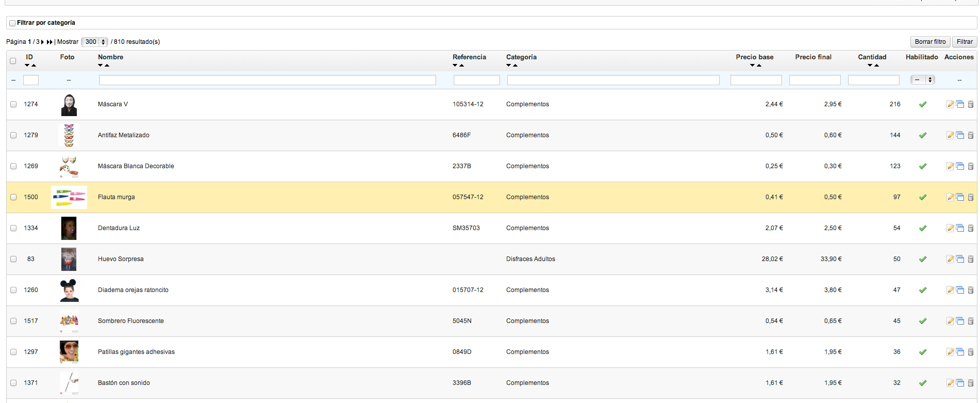Focus the Precio final filter field
The width and height of the screenshot is (980, 403).
point(815,80)
